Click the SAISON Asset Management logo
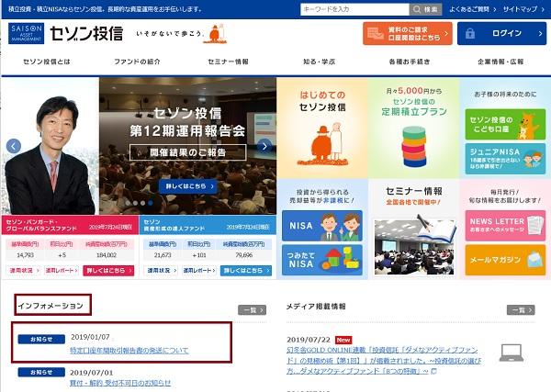This screenshot has height=392, width=551. point(27,33)
